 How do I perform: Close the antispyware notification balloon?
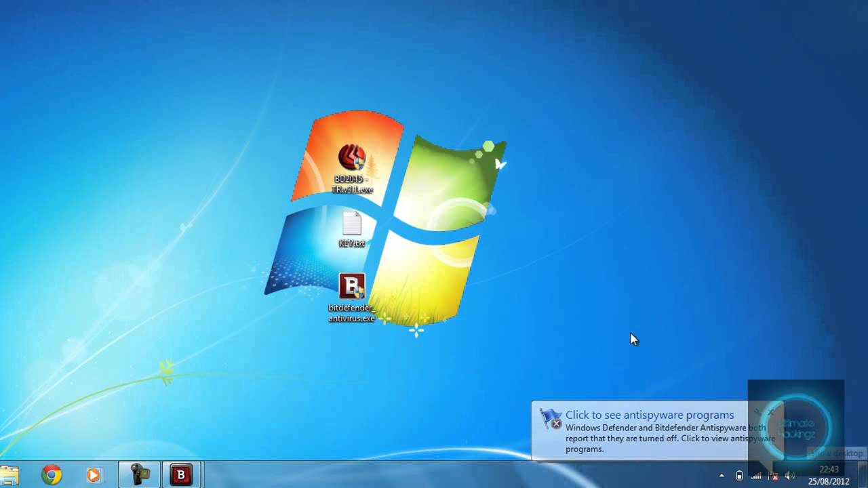(771, 412)
